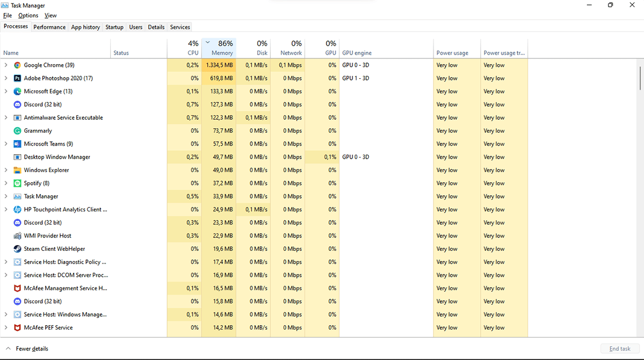Click the Google Chrome process icon
Screen dimensions: 644x360
click(17, 65)
